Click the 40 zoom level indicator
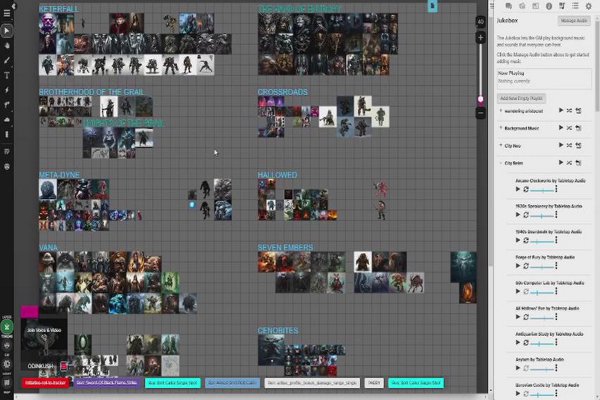The height and width of the screenshot is (400, 600). click(481, 22)
